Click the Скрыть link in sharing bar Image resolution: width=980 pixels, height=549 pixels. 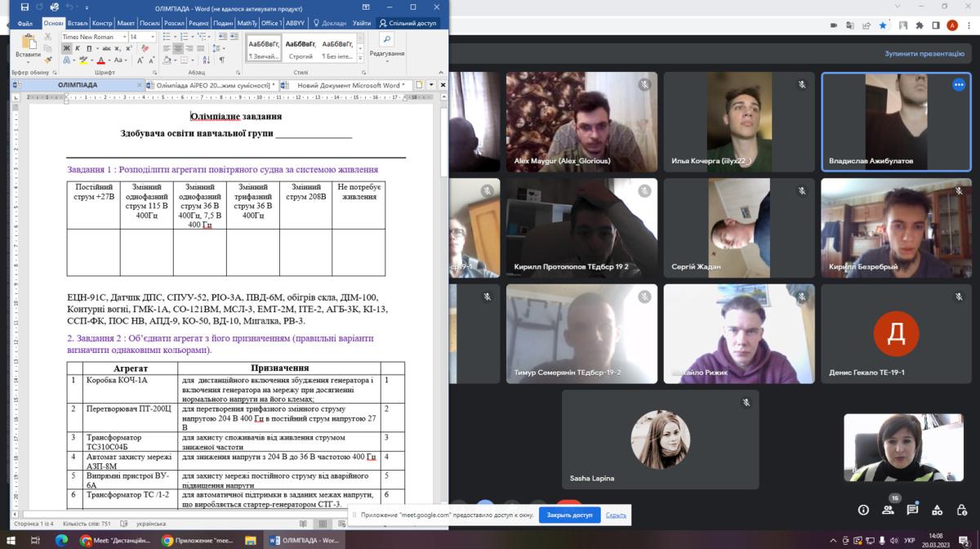[x=616, y=516]
